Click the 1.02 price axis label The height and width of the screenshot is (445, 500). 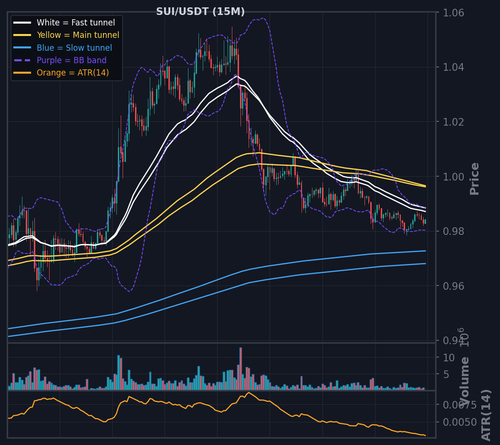click(453, 122)
